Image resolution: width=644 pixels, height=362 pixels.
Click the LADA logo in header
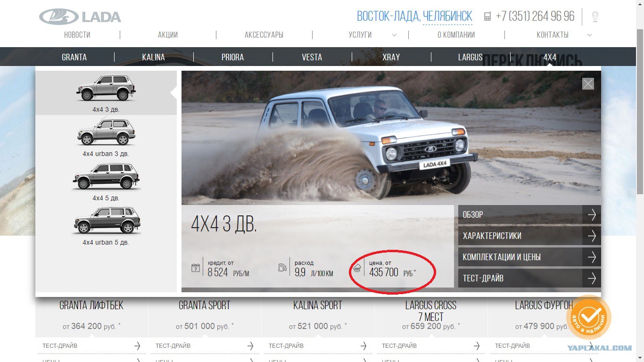(x=80, y=16)
